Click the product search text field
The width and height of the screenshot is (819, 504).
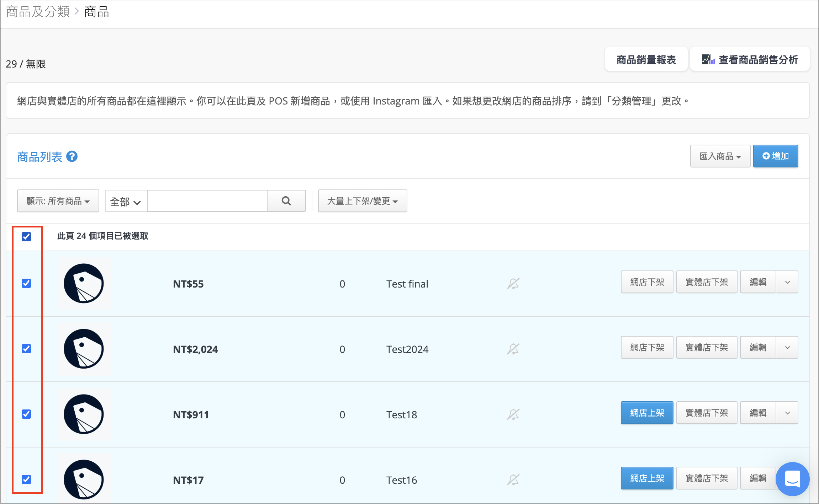tap(207, 201)
